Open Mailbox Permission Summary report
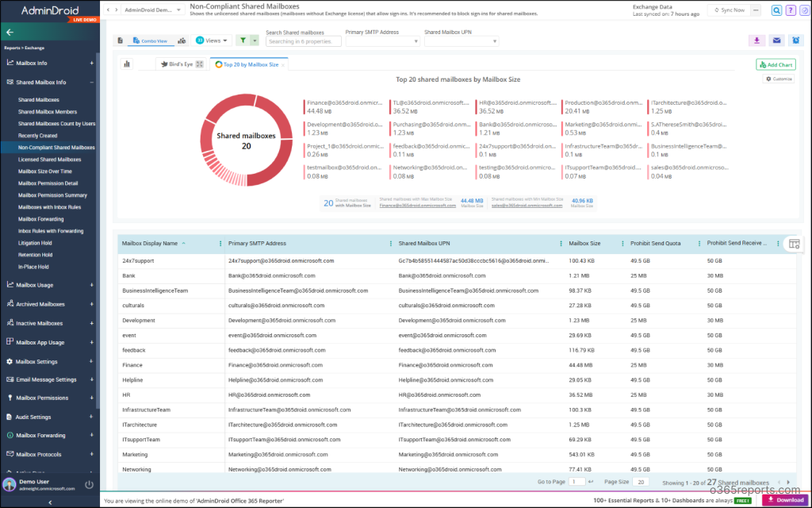Viewport: 812px width, 508px height. click(52, 195)
